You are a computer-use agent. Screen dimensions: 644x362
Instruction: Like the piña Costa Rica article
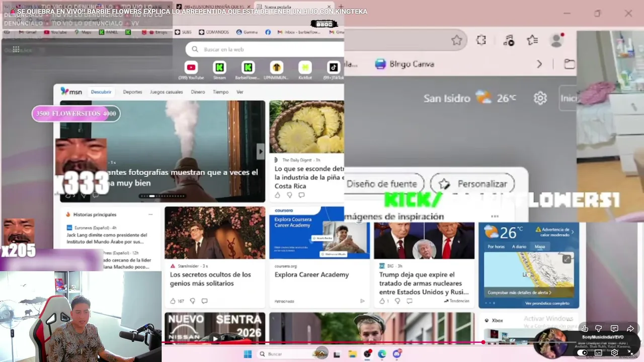(x=277, y=195)
